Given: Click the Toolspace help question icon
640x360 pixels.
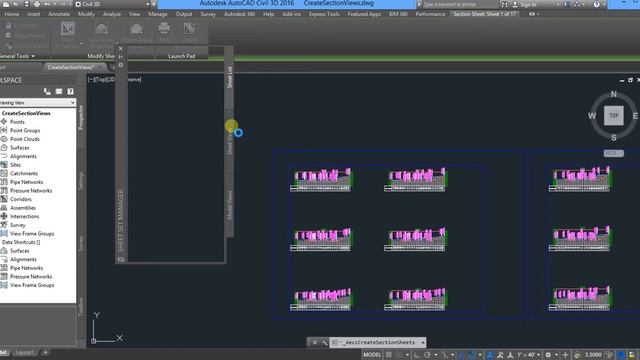Looking at the screenshot, I should (x=70, y=91).
